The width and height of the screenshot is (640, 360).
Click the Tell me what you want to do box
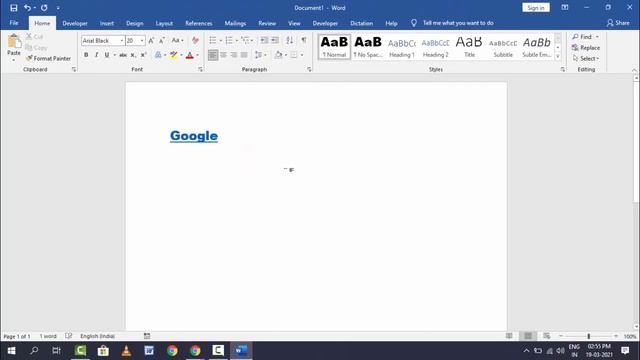point(458,23)
